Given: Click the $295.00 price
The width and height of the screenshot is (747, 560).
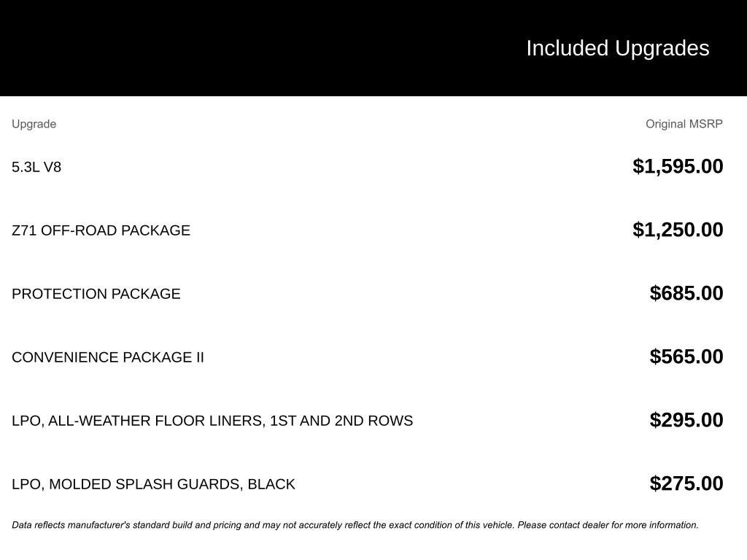Looking at the screenshot, I should 686,420.
